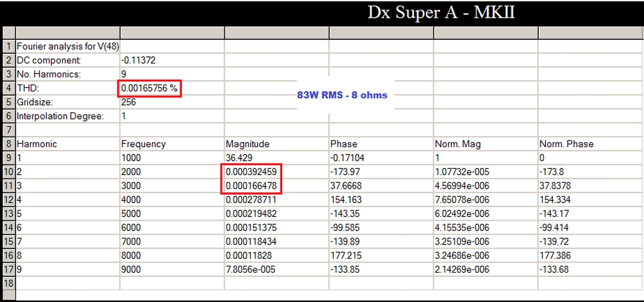
Task: Click the 'Dx Super A - MKII' title
Action: click(x=441, y=13)
